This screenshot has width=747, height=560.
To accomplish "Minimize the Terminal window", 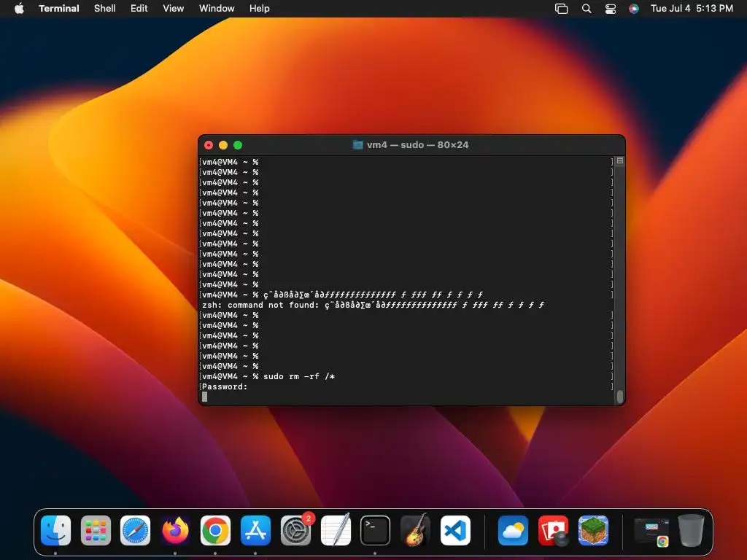I will click(223, 145).
